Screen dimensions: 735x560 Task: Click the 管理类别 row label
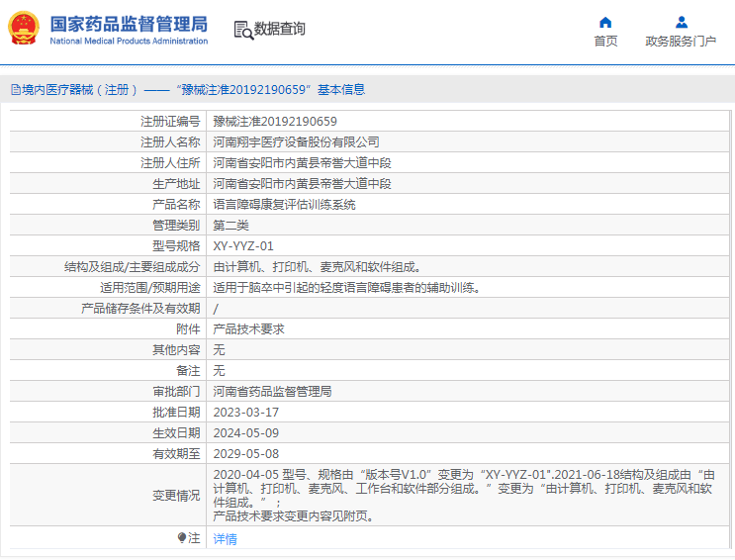(x=176, y=226)
